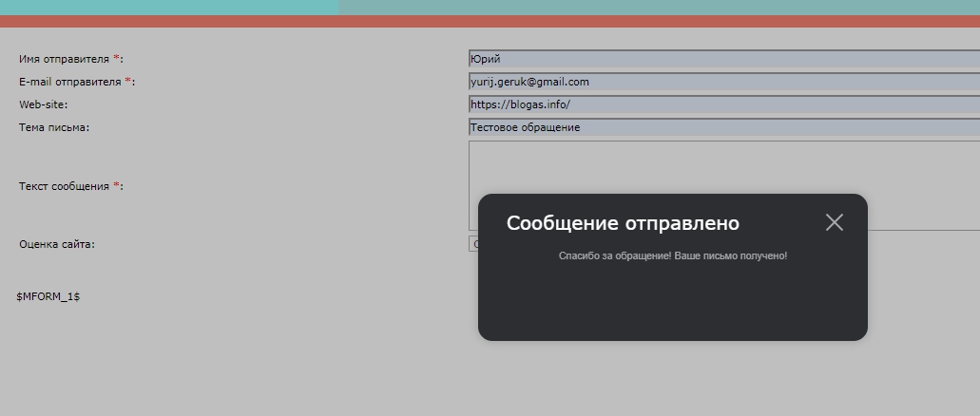This screenshot has height=416, width=980.
Task: Focus the e-mail field with yurij.geruk@gmail.com
Action: 722,82
